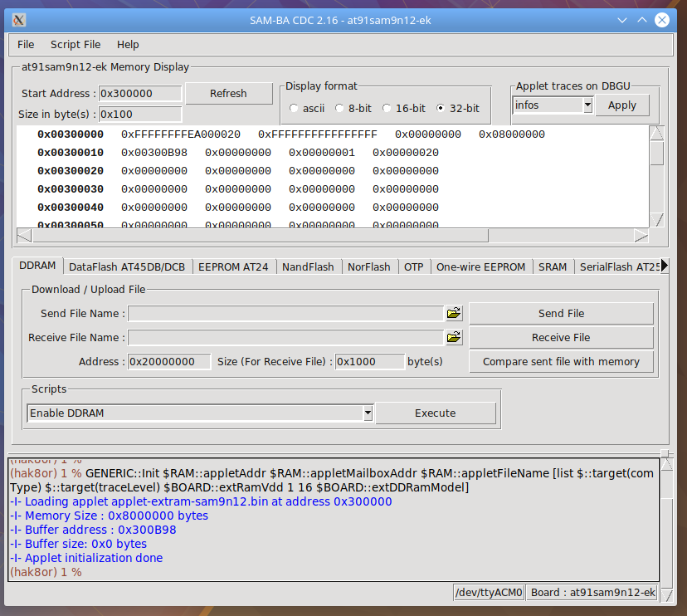Screen dimensions: 687x616
Task: Click the 'Loading applet applet-extram-sam9n12.bin' console line
Action: click(x=201, y=501)
